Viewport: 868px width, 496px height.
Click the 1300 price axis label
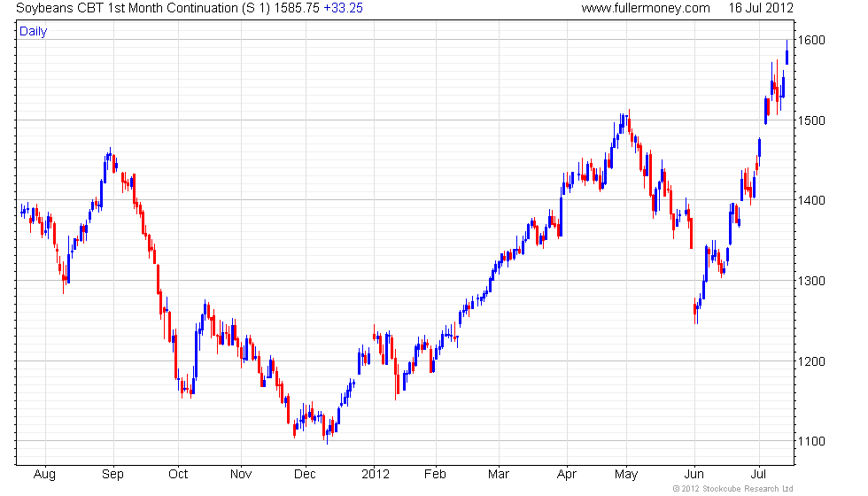[811, 281]
